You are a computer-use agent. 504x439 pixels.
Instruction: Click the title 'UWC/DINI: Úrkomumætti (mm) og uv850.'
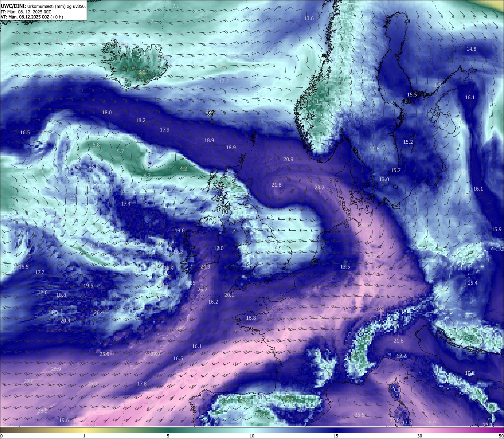click(x=43, y=6)
